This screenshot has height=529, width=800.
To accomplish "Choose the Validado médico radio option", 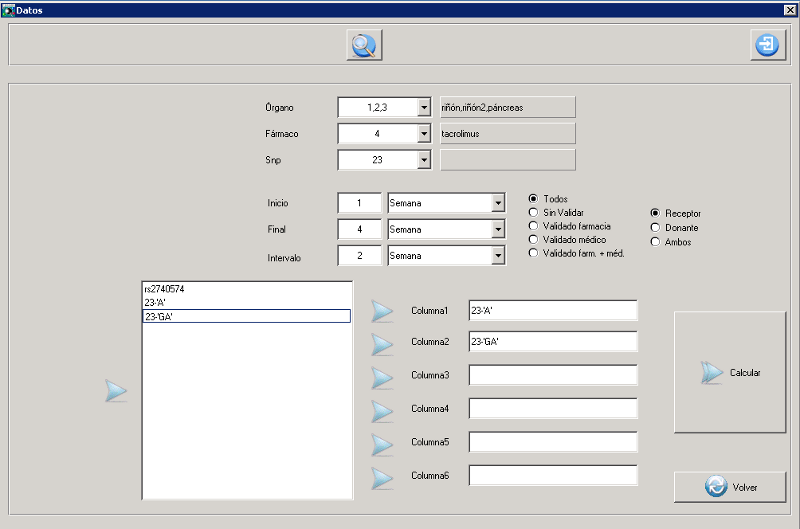I will coord(533,240).
